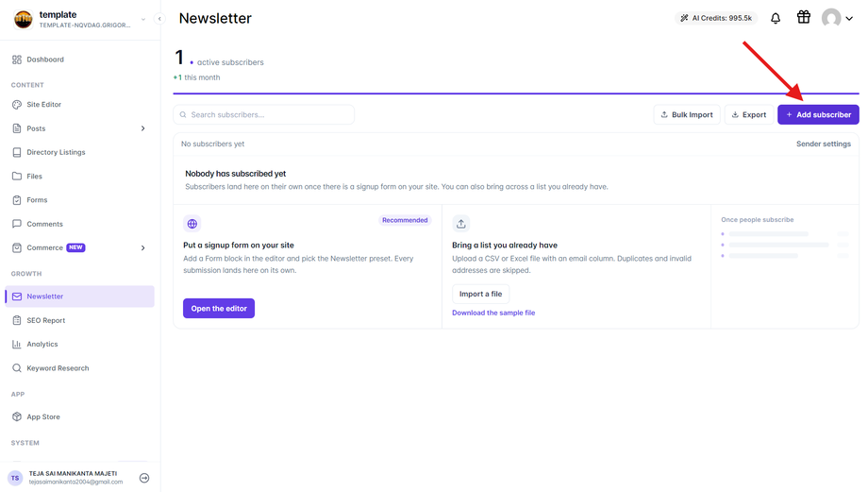The height and width of the screenshot is (492, 868).
Task: Expand the Posts submenu arrow
Action: (142, 128)
